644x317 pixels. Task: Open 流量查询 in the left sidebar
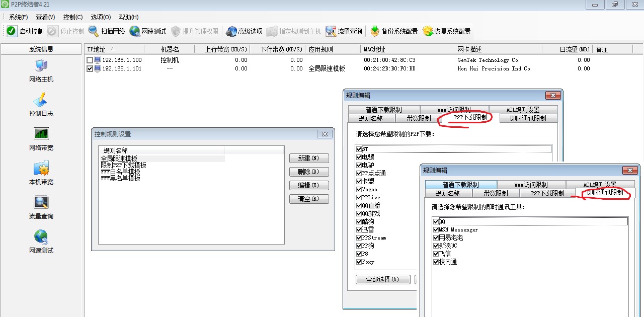[x=41, y=207]
